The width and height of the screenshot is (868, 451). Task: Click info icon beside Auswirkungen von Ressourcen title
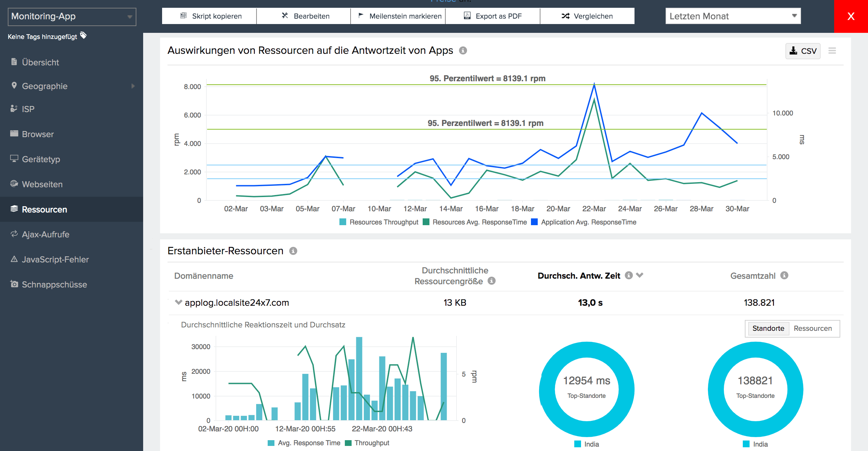tap(463, 50)
